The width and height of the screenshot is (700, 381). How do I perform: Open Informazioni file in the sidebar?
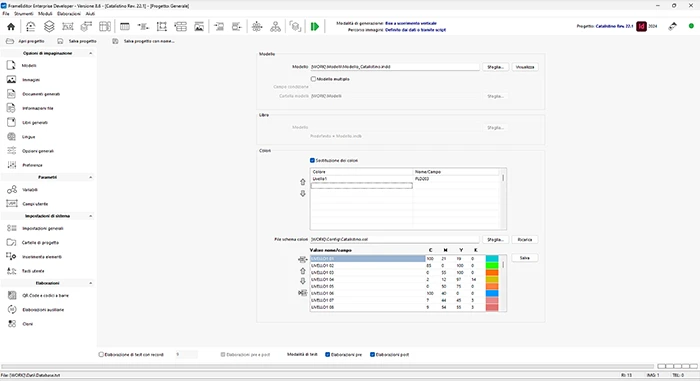pos(38,109)
